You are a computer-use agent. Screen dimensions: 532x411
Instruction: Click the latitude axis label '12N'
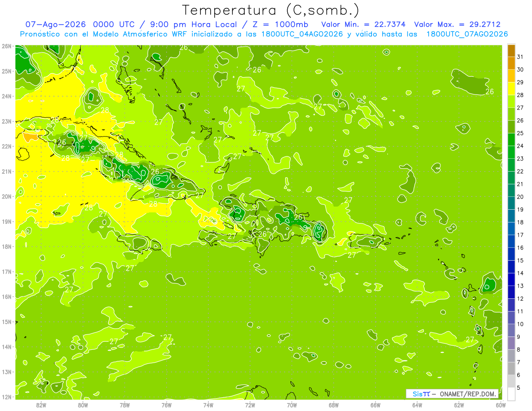(x=7, y=397)
